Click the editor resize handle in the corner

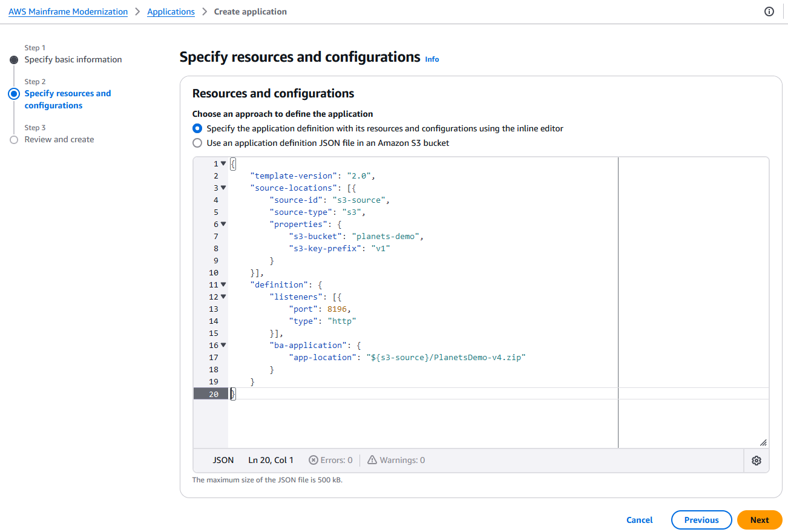click(764, 441)
